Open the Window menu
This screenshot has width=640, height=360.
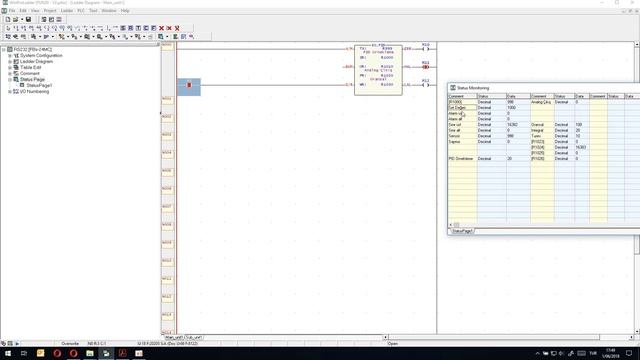coord(109,11)
